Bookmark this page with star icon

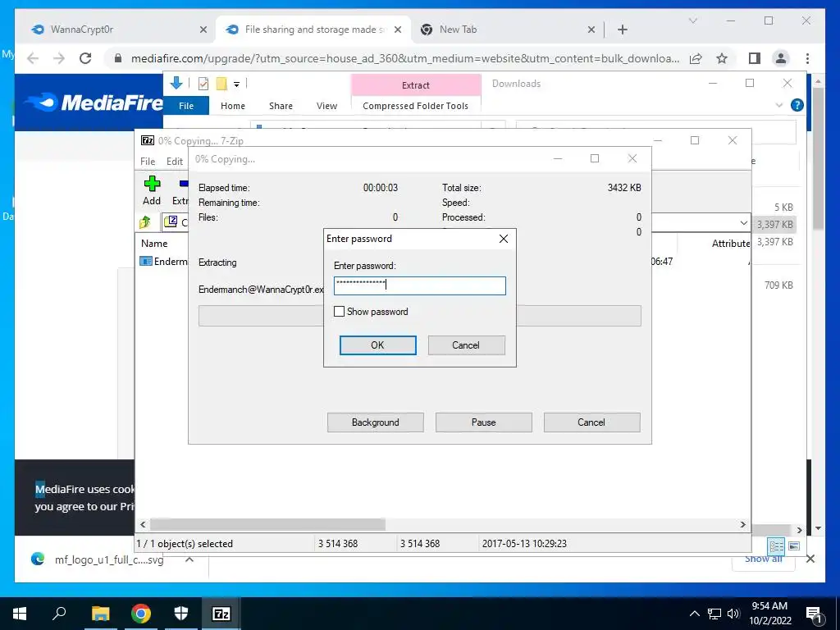(722, 58)
